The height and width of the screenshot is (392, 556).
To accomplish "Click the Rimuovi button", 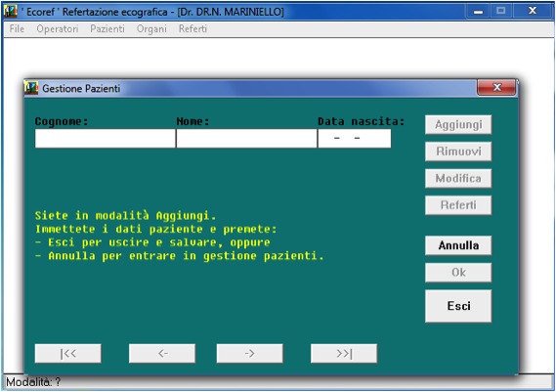I will click(x=458, y=152).
